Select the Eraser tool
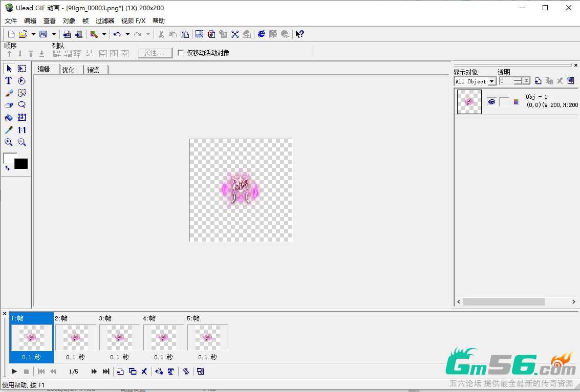 [8, 105]
